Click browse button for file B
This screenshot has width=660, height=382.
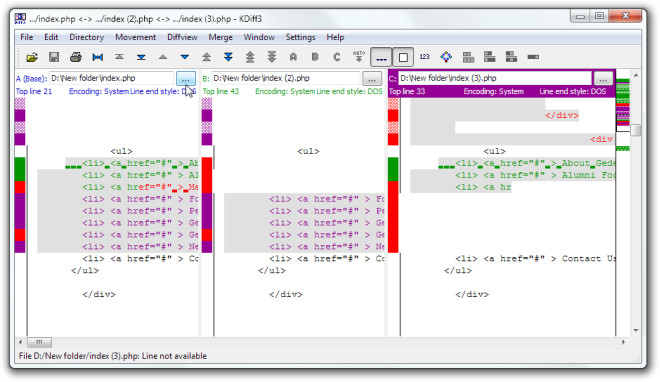pos(372,78)
